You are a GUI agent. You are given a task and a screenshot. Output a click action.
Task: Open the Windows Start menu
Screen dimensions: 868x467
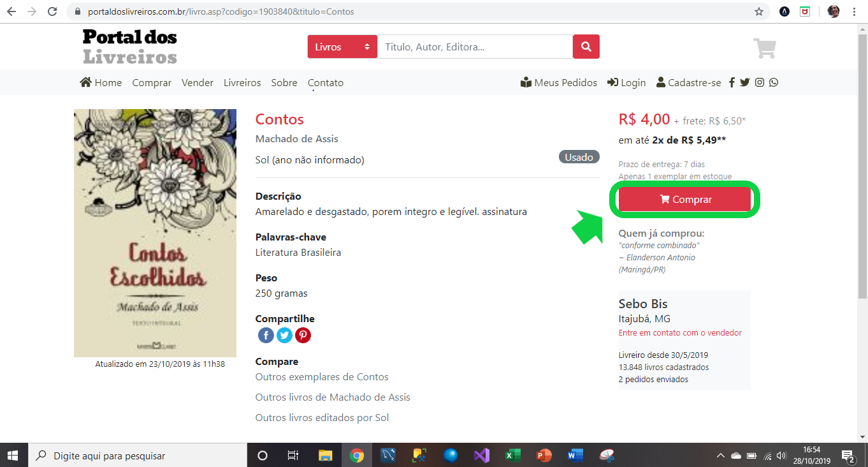click(x=13, y=456)
